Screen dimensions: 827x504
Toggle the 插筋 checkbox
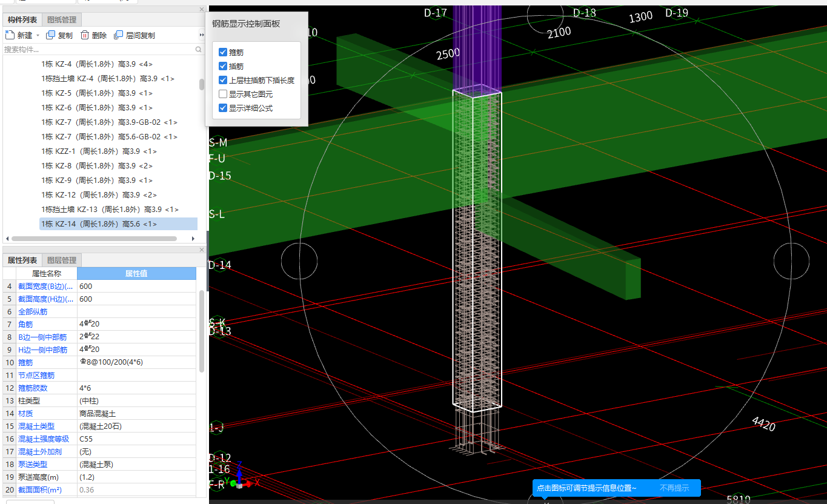click(x=223, y=66)
